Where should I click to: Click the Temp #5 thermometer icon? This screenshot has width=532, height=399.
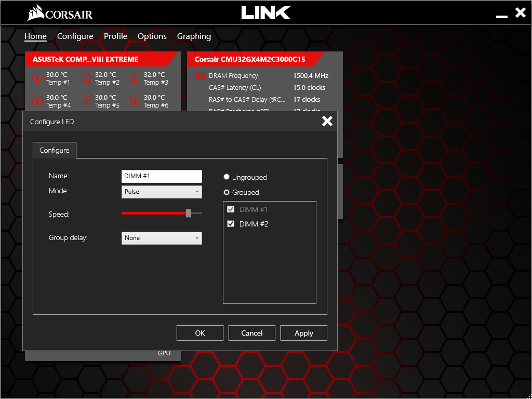[86, 101]
